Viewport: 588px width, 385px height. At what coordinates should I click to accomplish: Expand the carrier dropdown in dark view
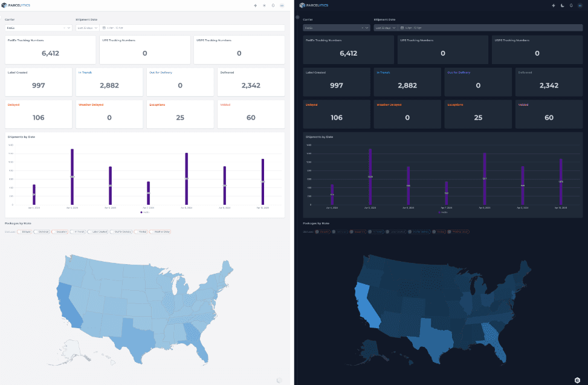(x=337, y=28)
